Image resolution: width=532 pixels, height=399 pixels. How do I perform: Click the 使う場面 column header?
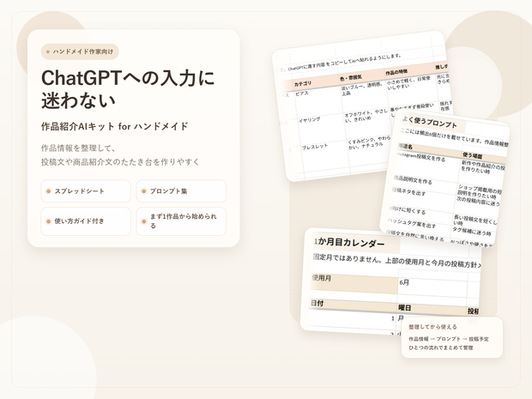472,155
